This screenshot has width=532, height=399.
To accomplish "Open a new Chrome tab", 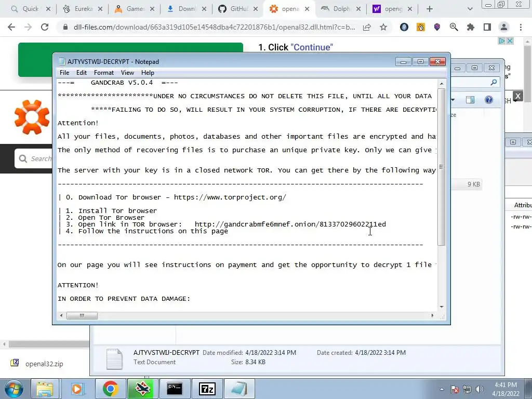I will point(430,9).
